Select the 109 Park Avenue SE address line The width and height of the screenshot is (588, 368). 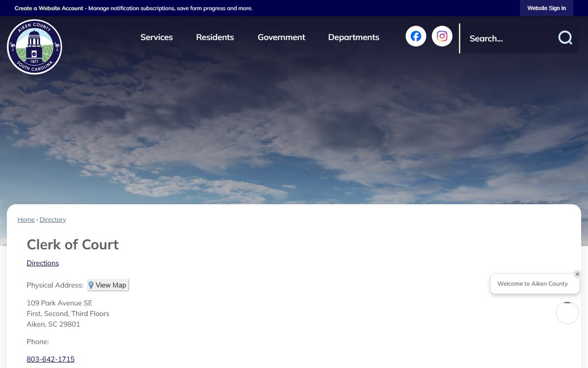[59, 303]
